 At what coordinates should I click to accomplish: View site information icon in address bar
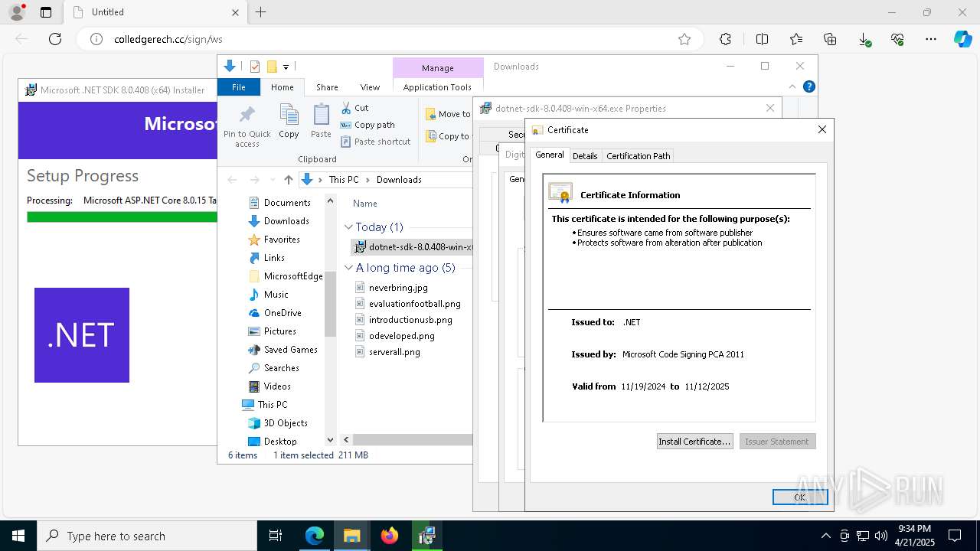pos(96,39)
